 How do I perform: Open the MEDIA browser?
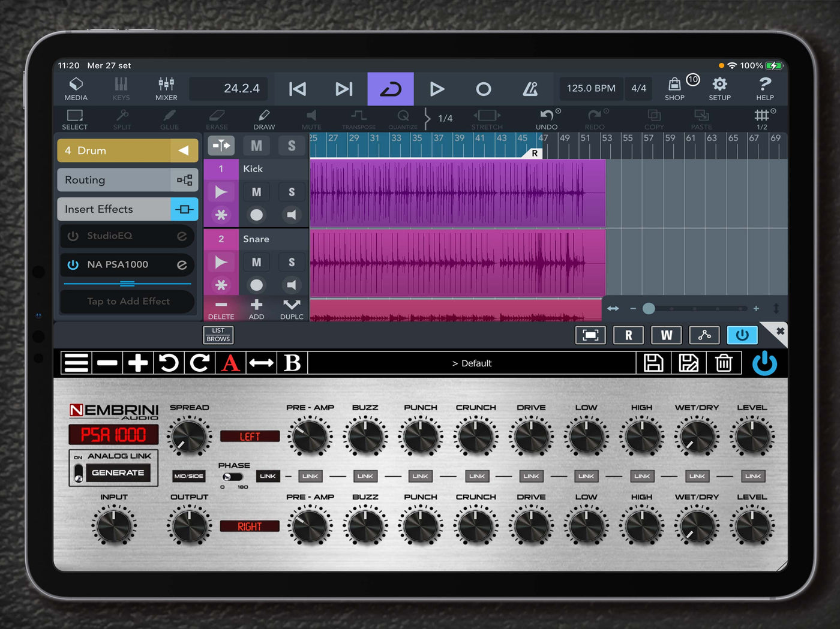76,89
